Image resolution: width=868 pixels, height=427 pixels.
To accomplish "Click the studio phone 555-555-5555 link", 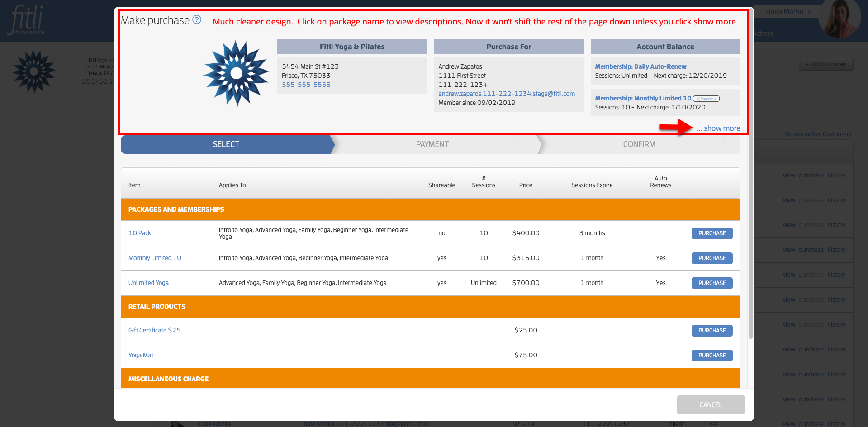I will (x=306, y=85).
